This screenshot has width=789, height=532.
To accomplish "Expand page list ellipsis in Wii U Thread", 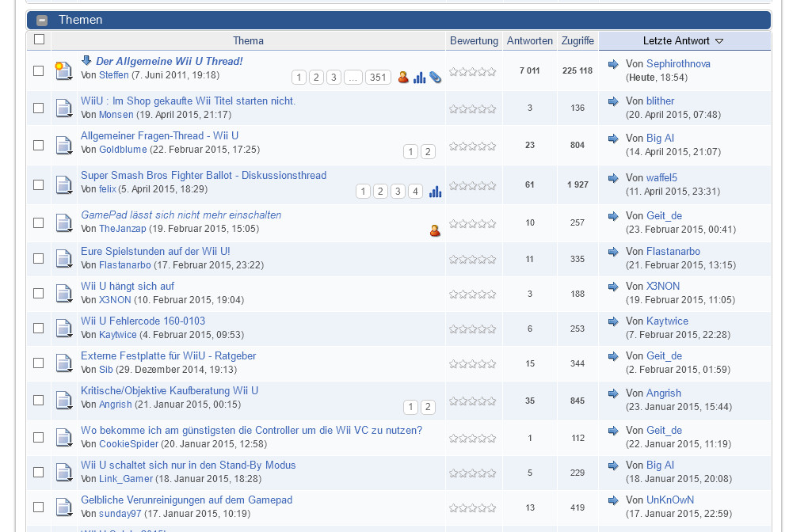I will coord(353,78).
